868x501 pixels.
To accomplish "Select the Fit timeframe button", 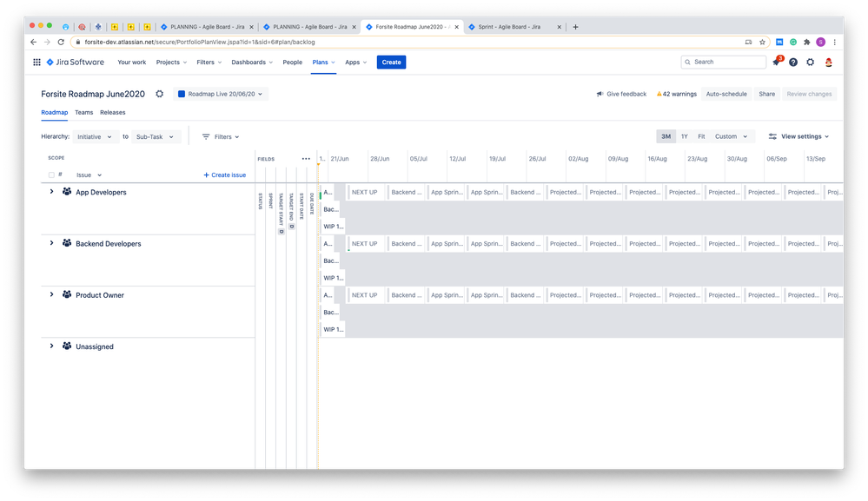I will pyautogui.click(x=701, y=136).
